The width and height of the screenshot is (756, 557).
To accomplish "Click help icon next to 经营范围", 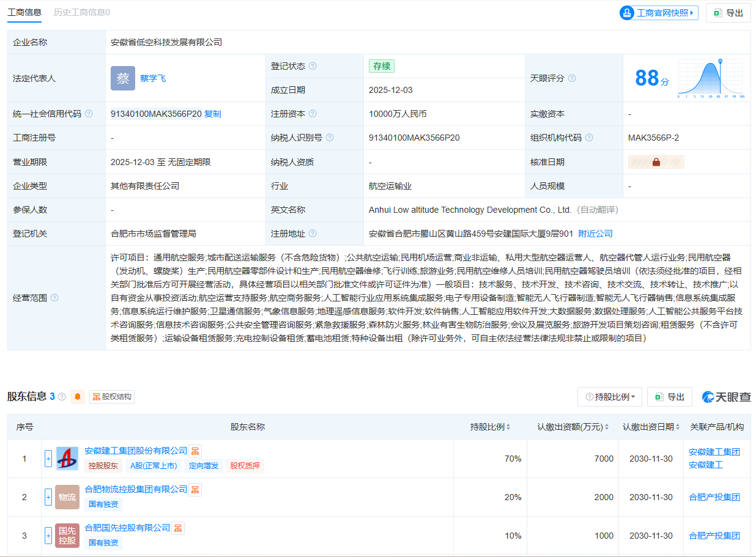I will pyautogui.click(x=54, y=298).
